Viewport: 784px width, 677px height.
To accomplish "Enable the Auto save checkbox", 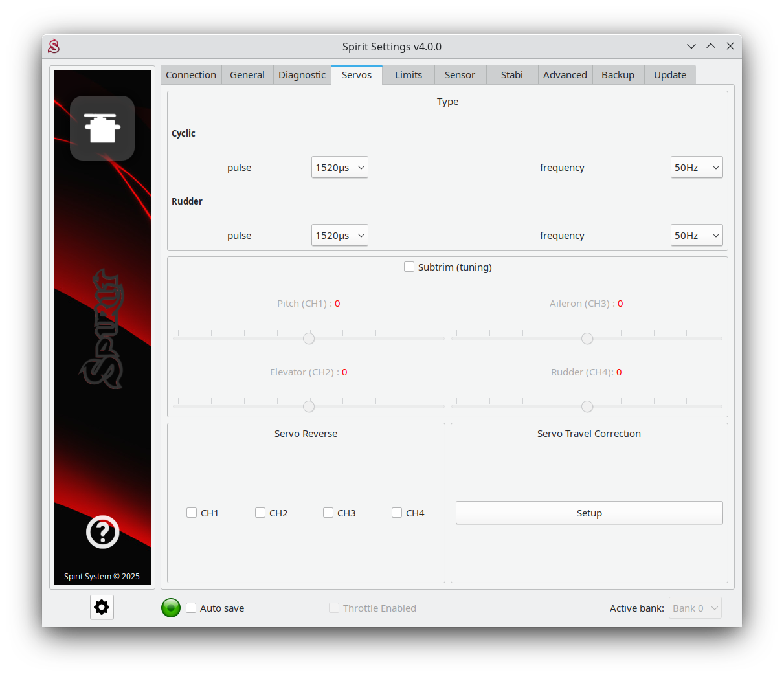I will point(191,608).
